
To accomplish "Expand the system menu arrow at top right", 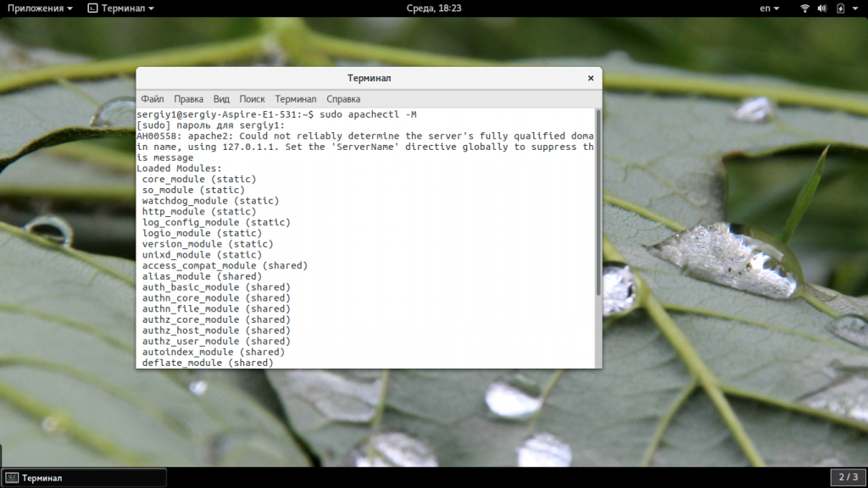I will click(x=855, y=8).
